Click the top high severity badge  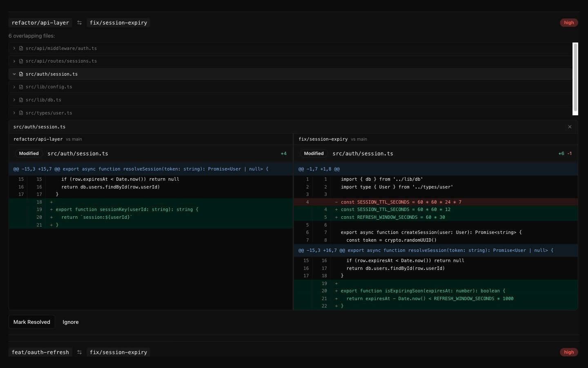click(569, 23)
